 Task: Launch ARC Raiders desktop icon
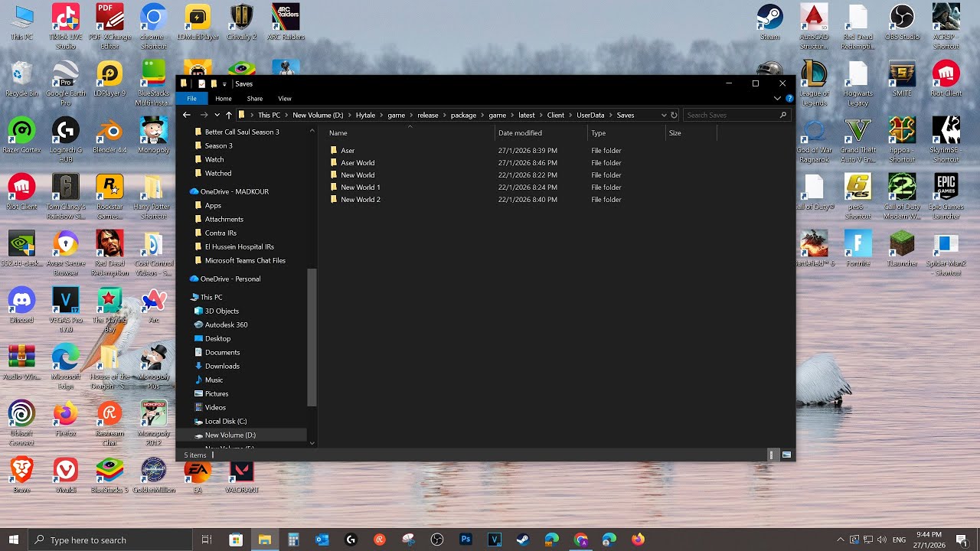[286, 21]
